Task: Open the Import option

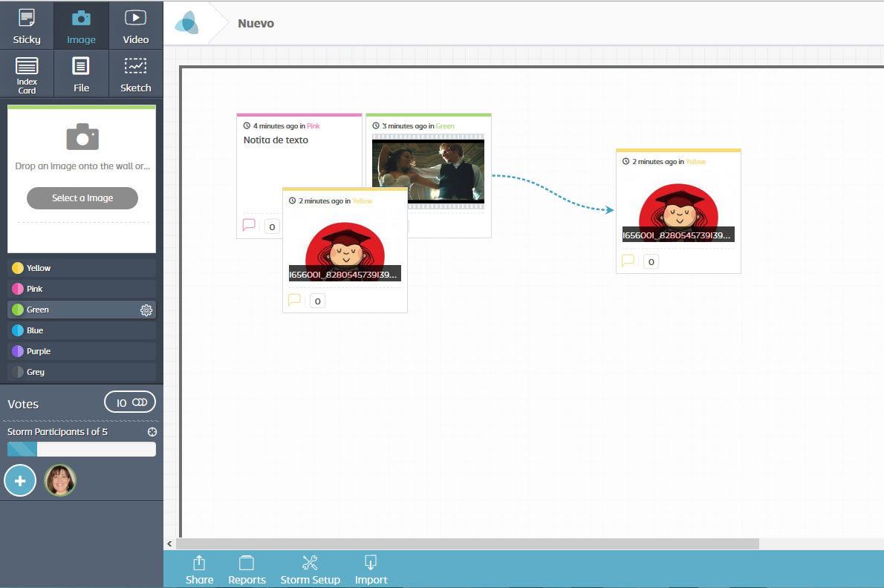Action: 371,570
